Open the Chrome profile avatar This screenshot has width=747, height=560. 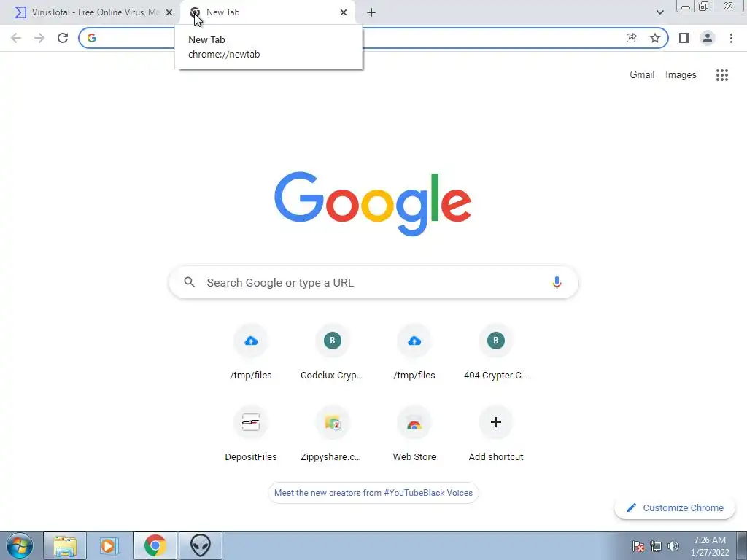point(708,38)
